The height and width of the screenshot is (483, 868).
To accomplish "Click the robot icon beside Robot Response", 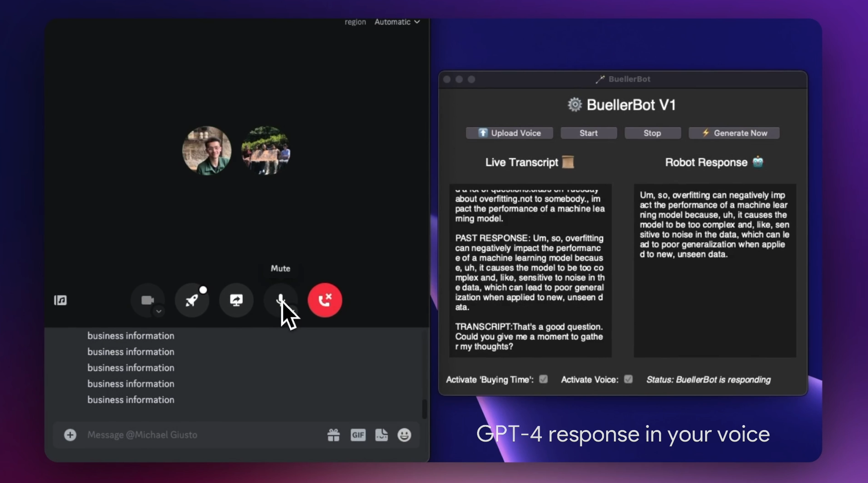I will (758, 161).
